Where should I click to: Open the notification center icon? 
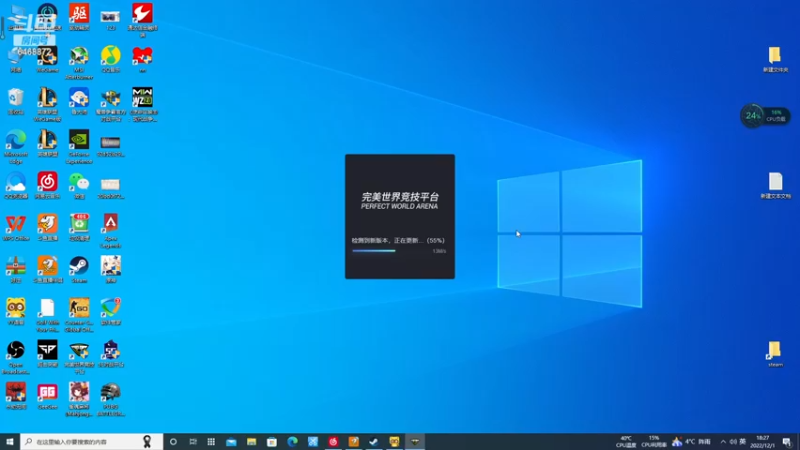point(787,442)
